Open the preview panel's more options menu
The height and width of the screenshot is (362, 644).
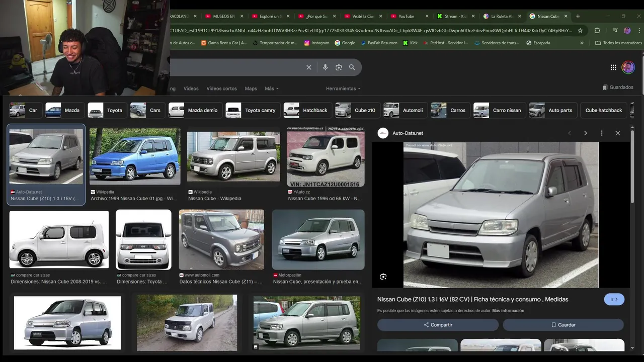(601, 133)
